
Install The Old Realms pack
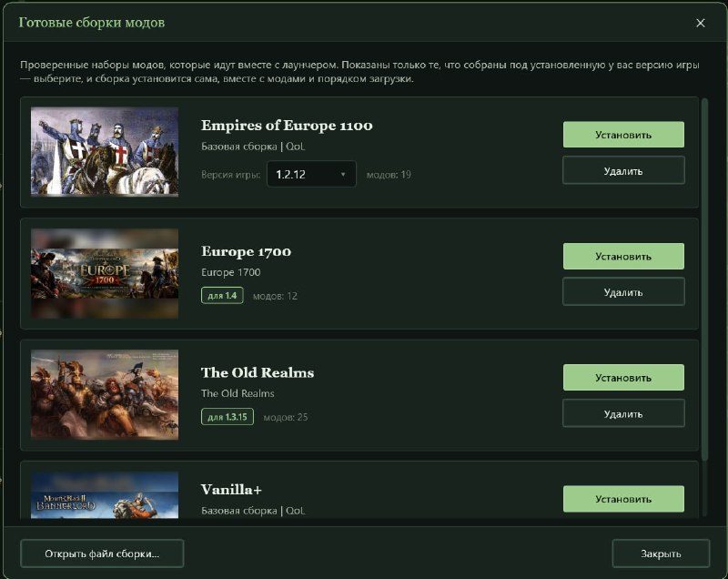(x=623, y=378)
